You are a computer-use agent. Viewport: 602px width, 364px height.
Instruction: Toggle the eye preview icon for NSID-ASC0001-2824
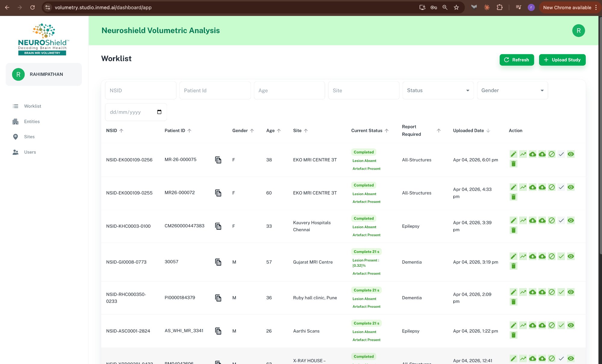[x=571, y=325]
